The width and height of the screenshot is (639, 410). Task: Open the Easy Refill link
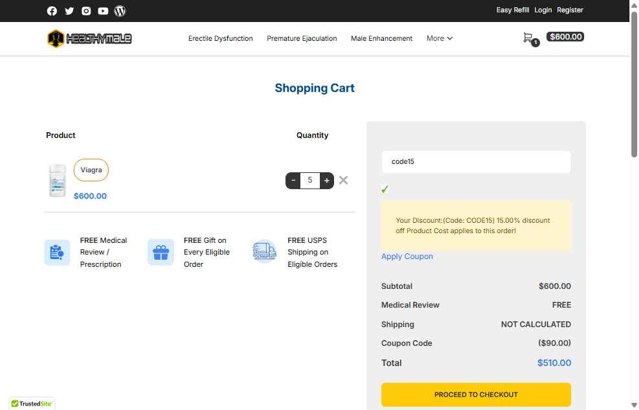[x=512, y=10]
